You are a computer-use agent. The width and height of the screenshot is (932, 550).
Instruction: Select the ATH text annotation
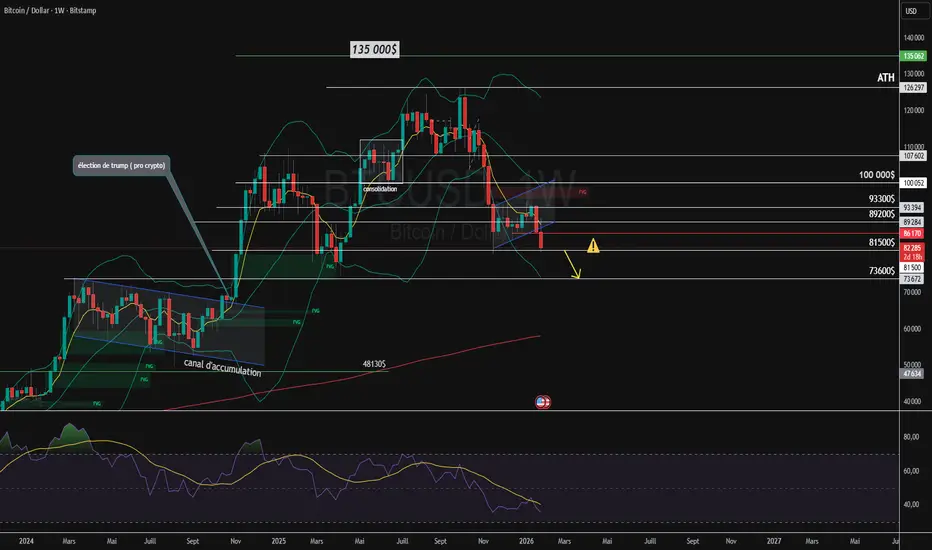(x=886, y=78)
